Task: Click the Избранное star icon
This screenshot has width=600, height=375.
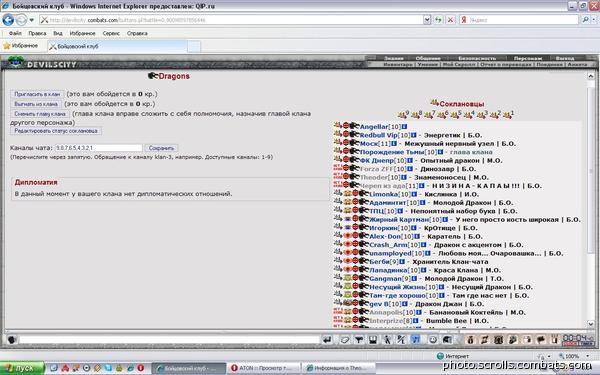Action: (x=7, y=46)
